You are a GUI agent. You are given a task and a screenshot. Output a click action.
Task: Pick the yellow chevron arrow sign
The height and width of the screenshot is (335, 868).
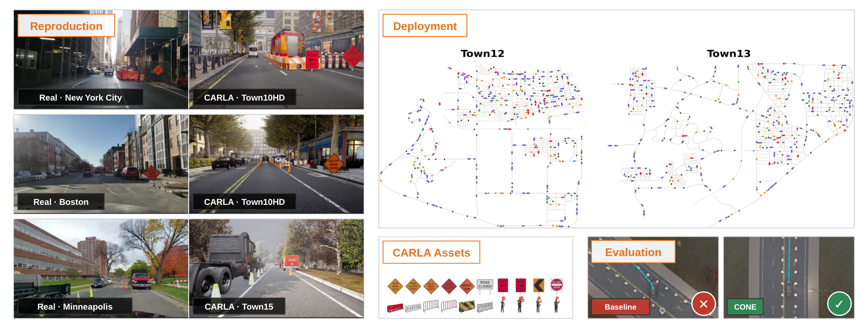[x=539, y=286]
